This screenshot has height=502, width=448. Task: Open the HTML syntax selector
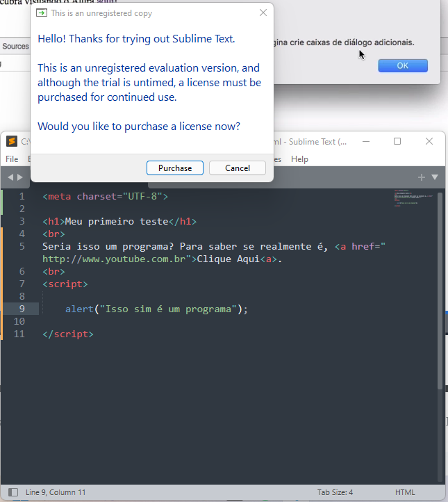coord(404,492)
